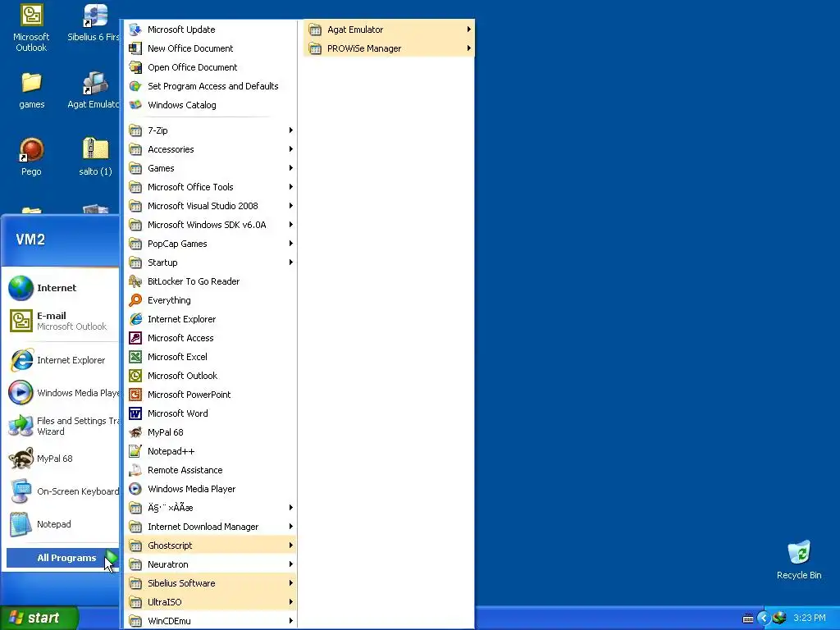Image resolution: width=840 pixels, height=630 pixels.
Task: Expand the Startup folder
Action: pyautogui.click(x=210, y=262)
